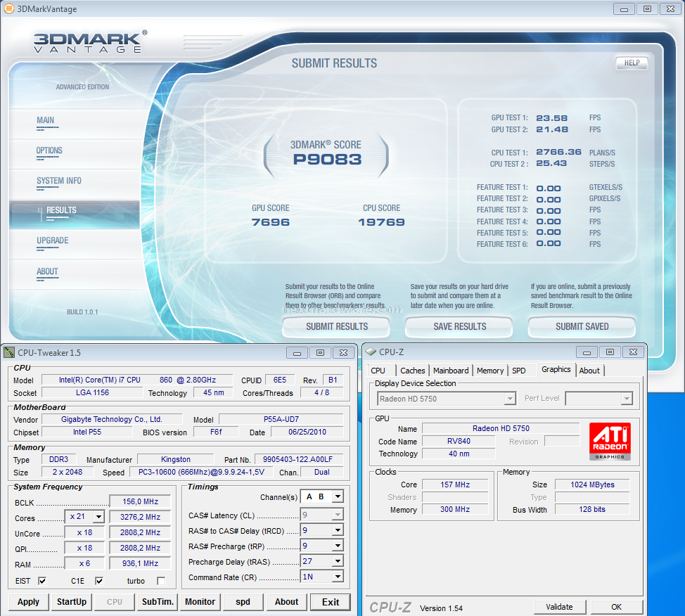Click the SAVE RESULTS button

[x=459, y=326]
